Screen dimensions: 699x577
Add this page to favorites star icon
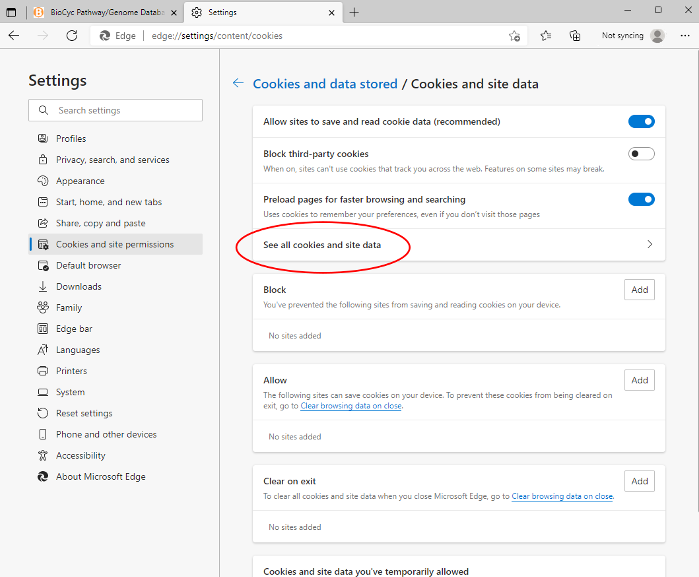514,35
